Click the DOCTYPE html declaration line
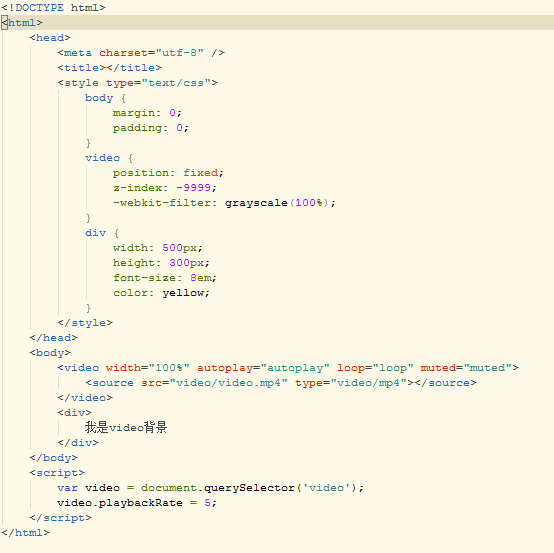Viewport: 554px width, 553px height. (53, 7)
